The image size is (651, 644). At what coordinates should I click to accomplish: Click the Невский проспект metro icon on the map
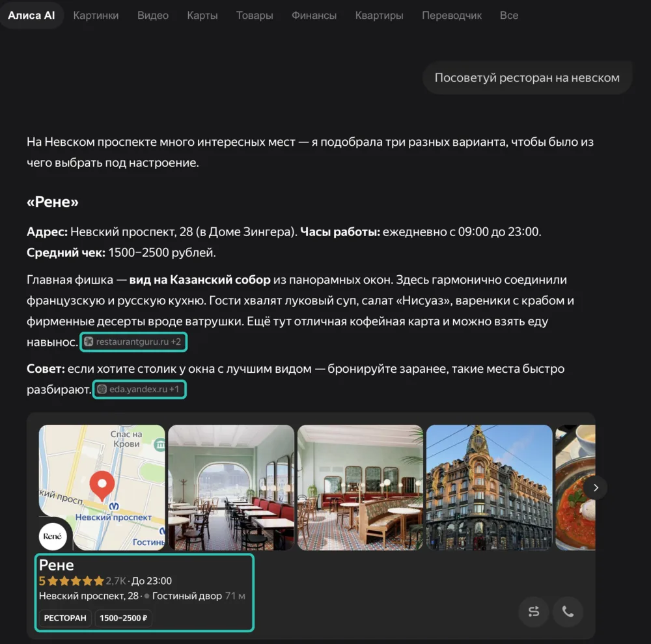click(114, 506)
